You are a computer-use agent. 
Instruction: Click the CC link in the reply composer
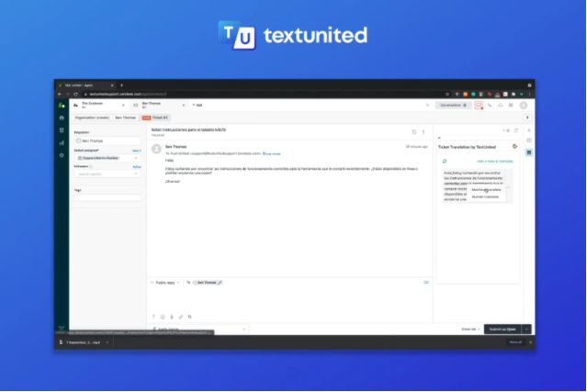tap(426, 283)
